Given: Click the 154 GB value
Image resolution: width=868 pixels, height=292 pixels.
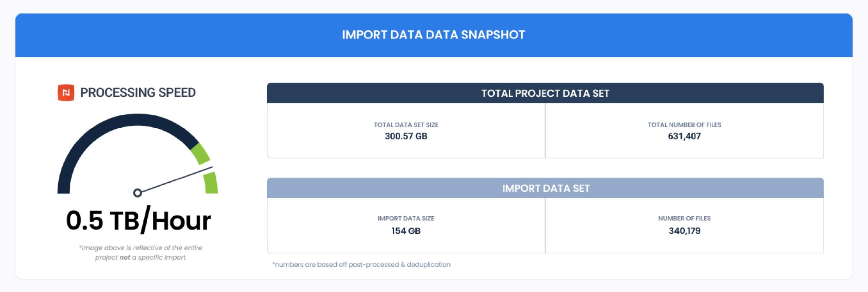Looking at the screenshot, I should pos(406,231).
